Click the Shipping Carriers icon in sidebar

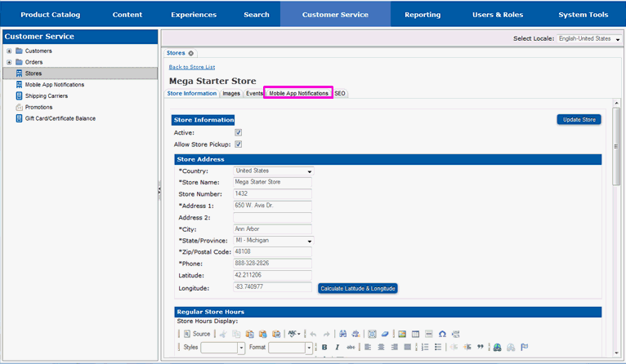(x=18, y=95)
